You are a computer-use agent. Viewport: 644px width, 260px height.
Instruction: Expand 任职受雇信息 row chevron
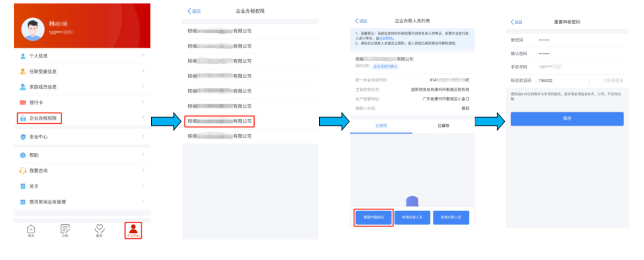point(143,71)
